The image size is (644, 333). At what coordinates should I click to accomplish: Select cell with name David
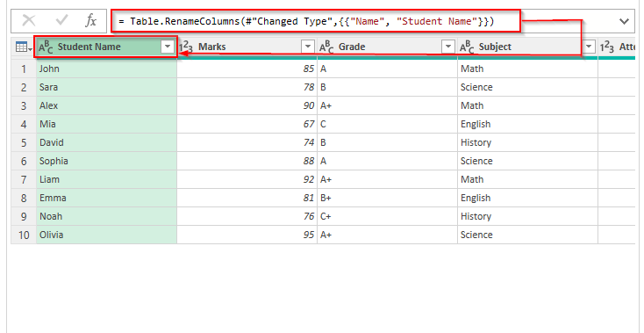[106, 142]
